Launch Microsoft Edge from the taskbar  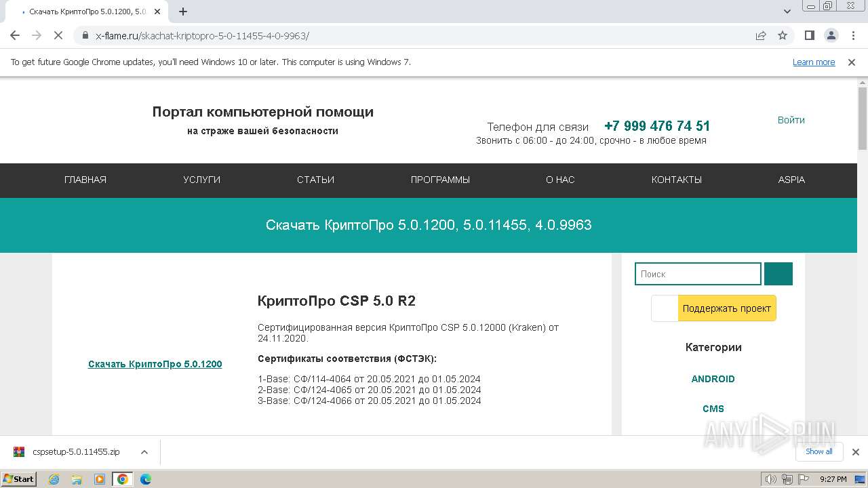point(145,479)
